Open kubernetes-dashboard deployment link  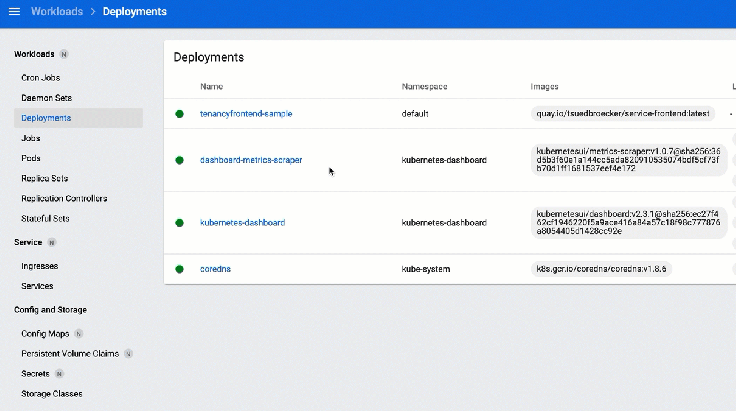click(243, 223)
